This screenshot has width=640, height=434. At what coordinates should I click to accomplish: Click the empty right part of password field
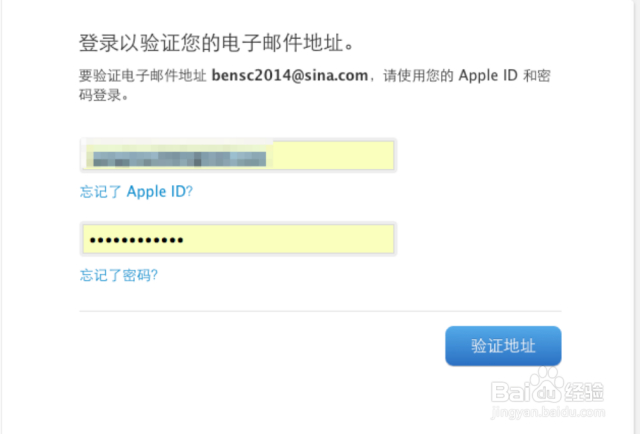tap(288, 239)
